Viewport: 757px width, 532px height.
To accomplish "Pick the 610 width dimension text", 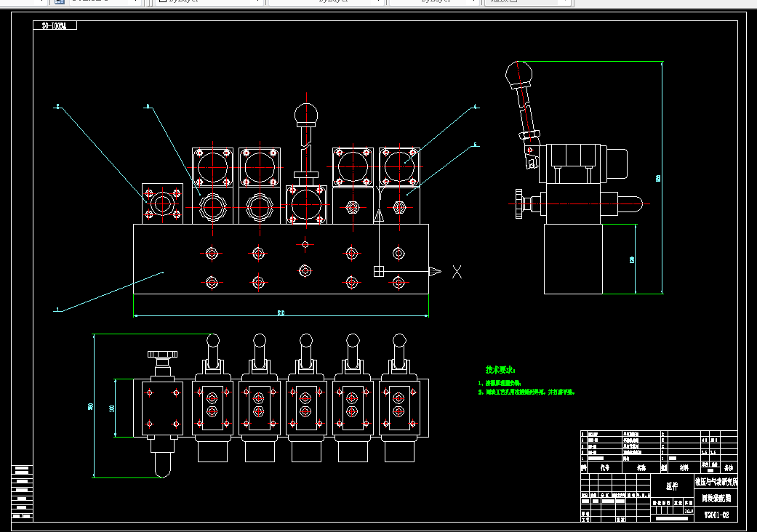I will (281, 313).
